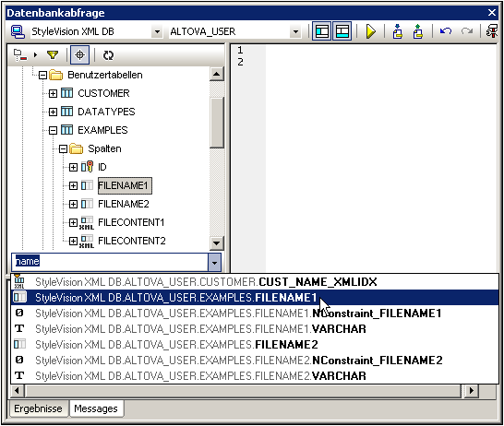Open the StyleVision XML DB dropdown
This screenshot has height=426, width=504.
[x=157, y=31]
